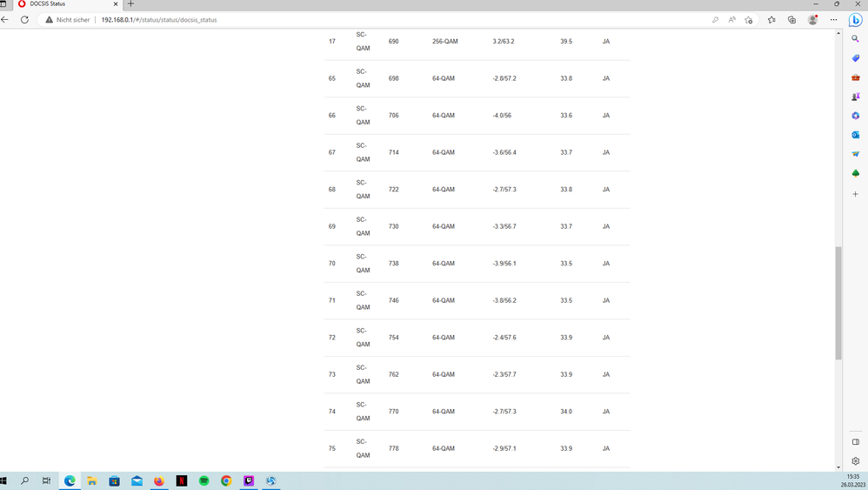Image resolution: width=868 pixels, height=490 pixels.
Task: Open the Favorites list
Action: (x=771, y=19)
